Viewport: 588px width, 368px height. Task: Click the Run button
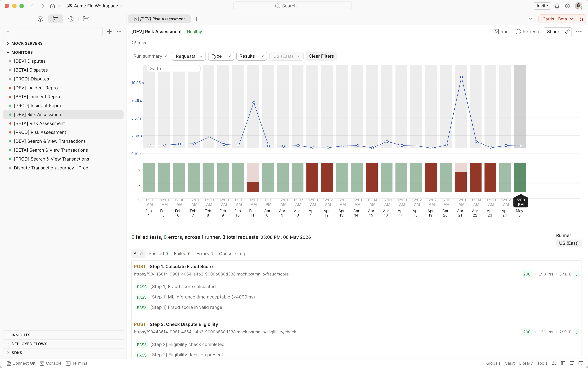501,32
